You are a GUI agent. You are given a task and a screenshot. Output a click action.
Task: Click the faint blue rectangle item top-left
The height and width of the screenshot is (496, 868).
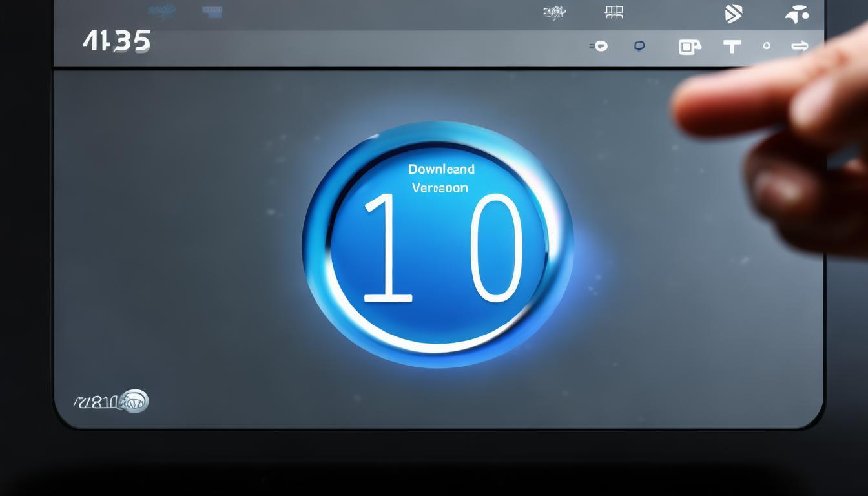(212, 11)
